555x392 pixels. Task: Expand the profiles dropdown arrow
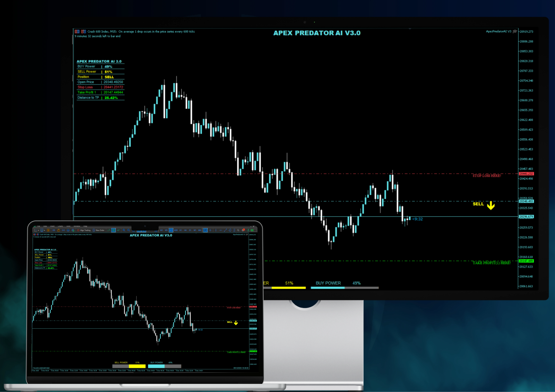44,230
